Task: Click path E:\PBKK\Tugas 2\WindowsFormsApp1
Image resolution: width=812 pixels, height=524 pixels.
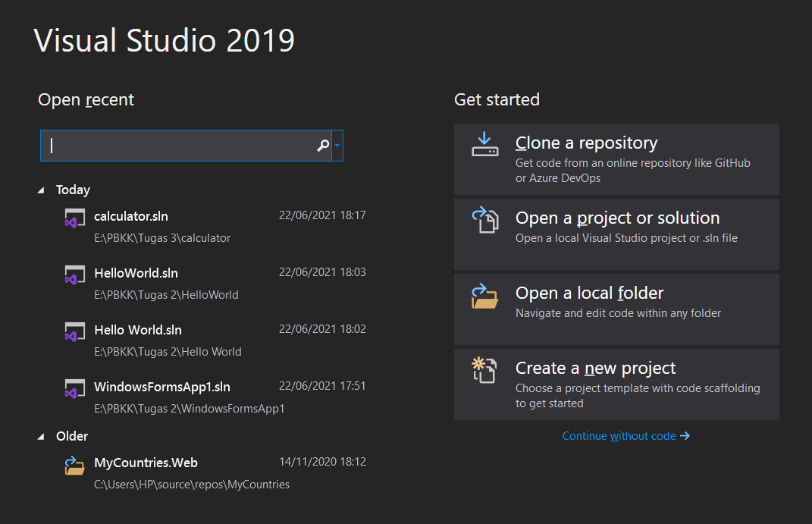Action: pyautogui.click(x=189, y=409)
